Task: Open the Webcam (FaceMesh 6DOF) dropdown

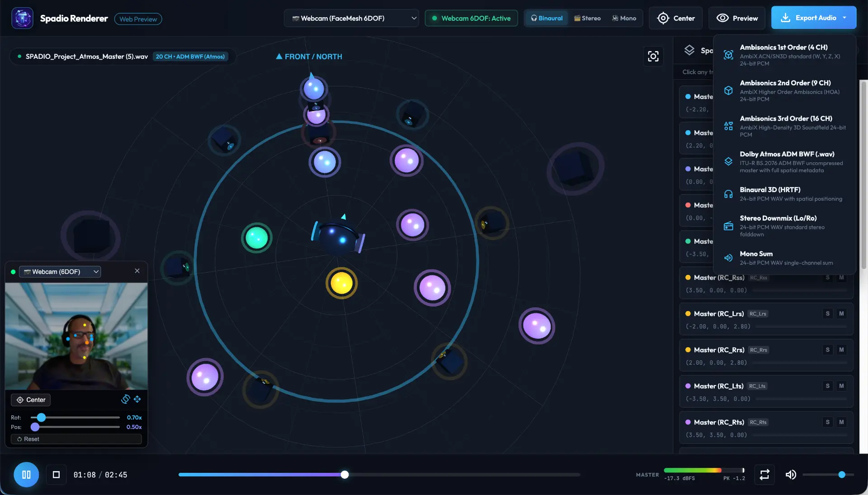Action: coord(352,18)
